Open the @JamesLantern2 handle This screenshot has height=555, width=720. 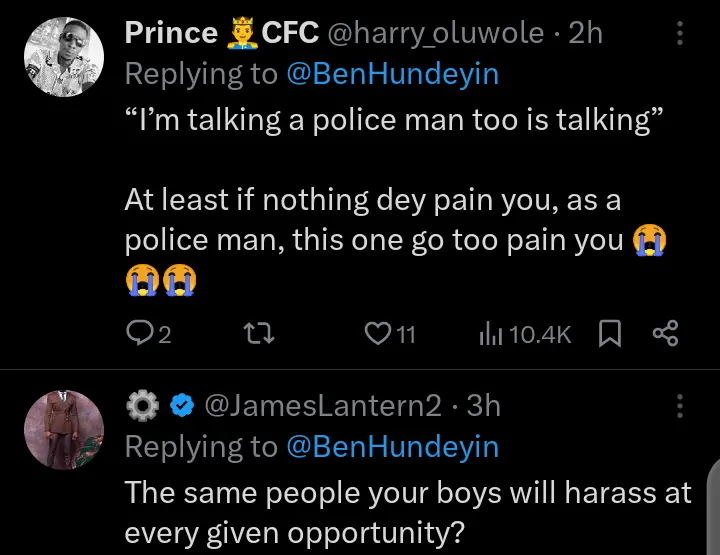(322, 405)
